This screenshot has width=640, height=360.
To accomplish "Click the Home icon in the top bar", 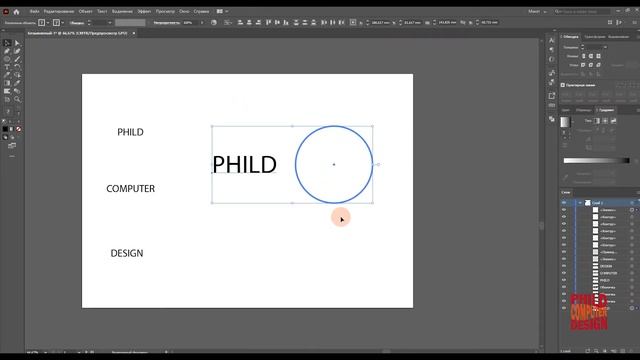I will (16, 11).
